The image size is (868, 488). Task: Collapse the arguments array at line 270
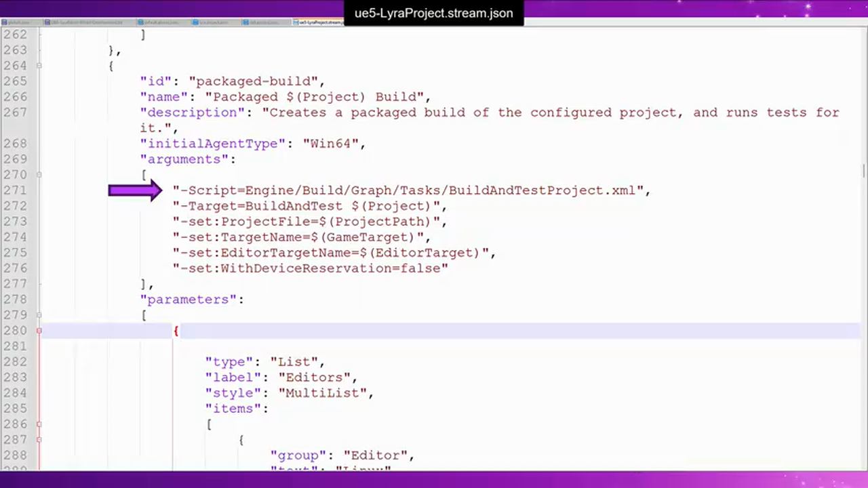coord(39,175)
